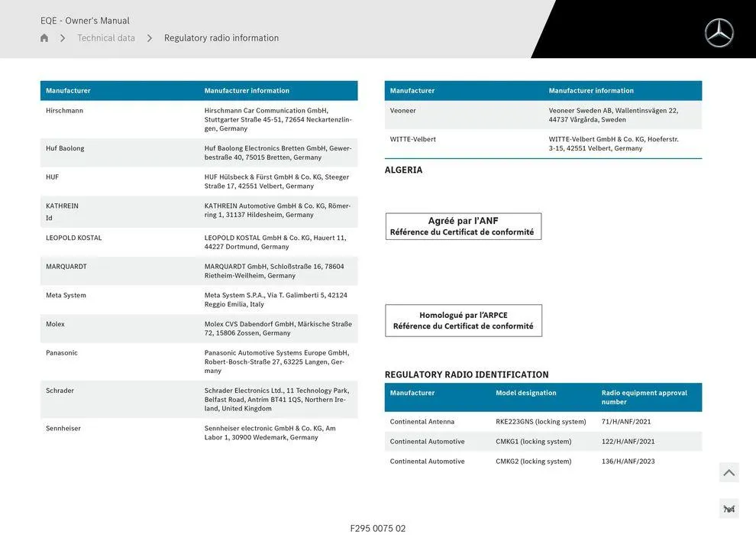Click the Sennheiser manufacturer cell
Image resolution: width=756 pixels, height=535 pixels.
pyautogui.click(x=63, y=429)
